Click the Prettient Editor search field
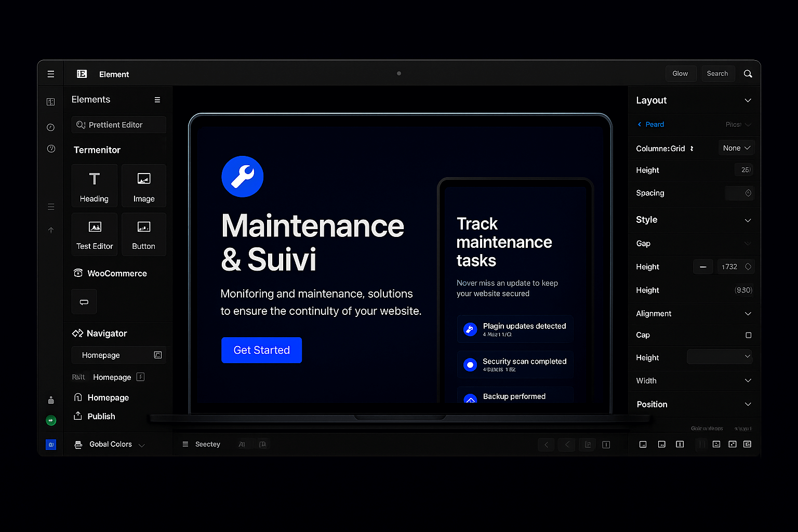The height and width of the screenshot is (532, 798). [119, 125]
